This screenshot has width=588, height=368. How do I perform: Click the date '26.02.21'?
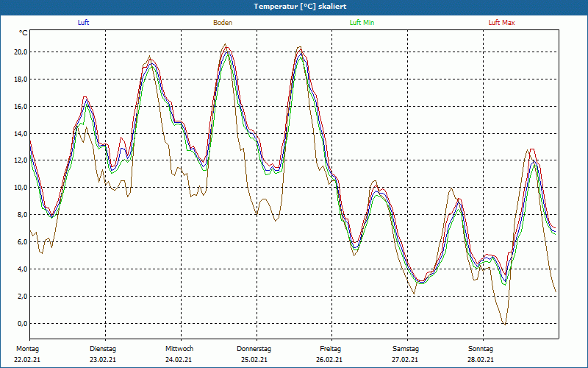click(329, 360)
